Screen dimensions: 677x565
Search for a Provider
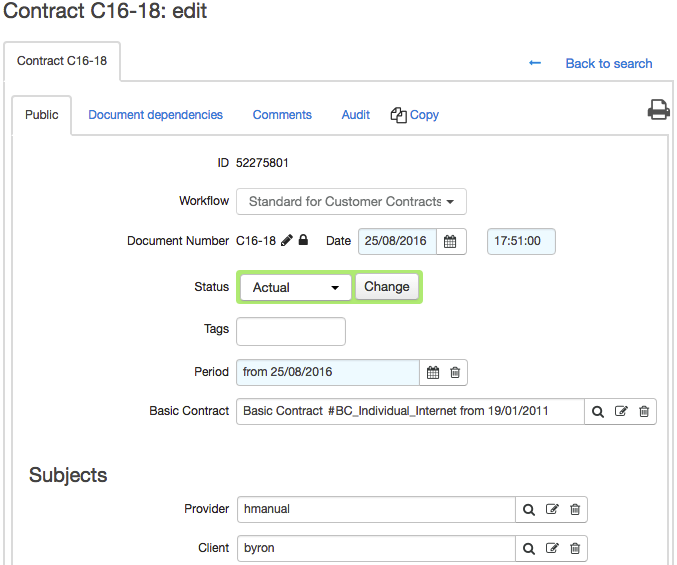[529, 510]
